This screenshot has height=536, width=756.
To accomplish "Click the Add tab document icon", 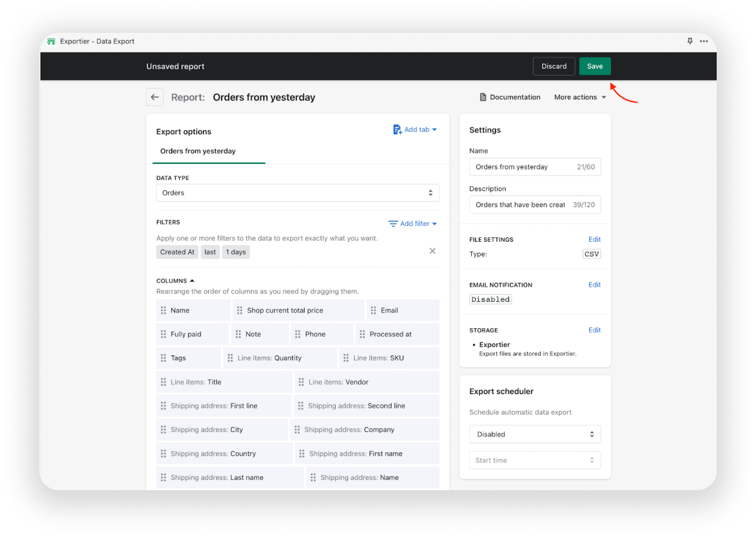I will tap(397, 129).
